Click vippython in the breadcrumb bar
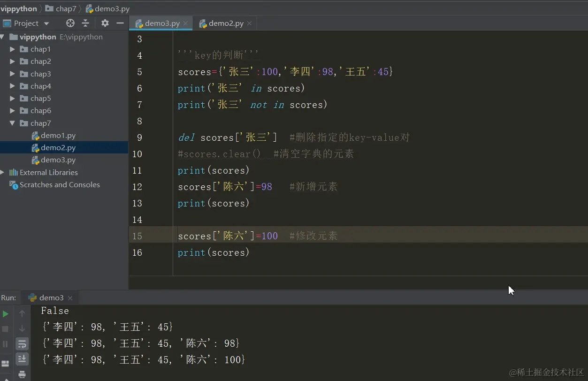Image resolution: width=588 pixels, height=381 pixels. point(19,8)
